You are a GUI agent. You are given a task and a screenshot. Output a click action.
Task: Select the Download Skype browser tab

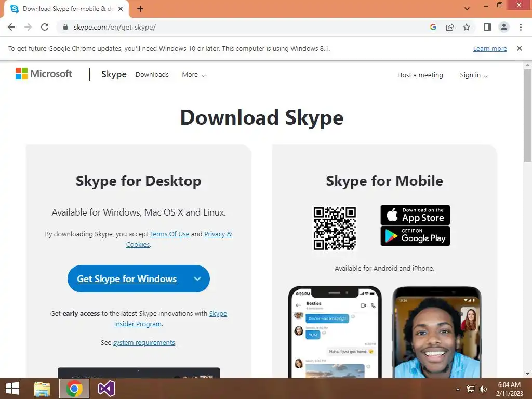[66, 9]
